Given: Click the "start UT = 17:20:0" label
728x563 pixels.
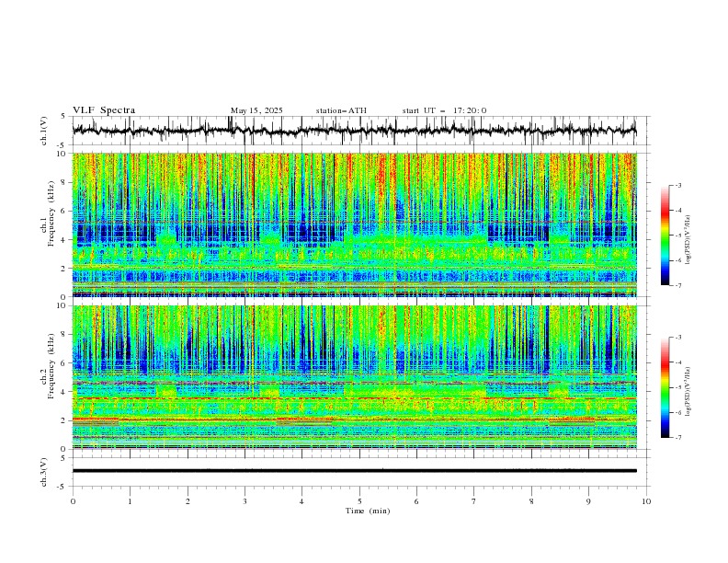Looking at the screenshot, I should click(444, 110).
